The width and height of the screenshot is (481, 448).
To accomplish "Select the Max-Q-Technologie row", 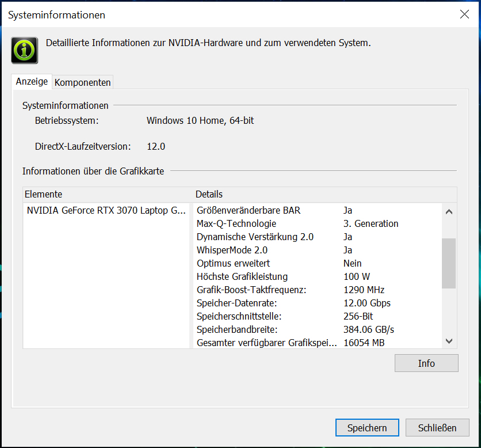I will tap(236, 224).
